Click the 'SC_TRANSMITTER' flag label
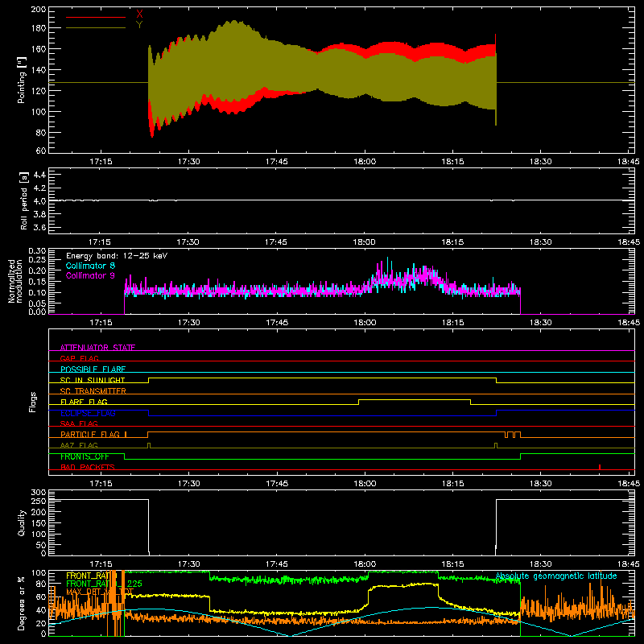 (93, 391)
